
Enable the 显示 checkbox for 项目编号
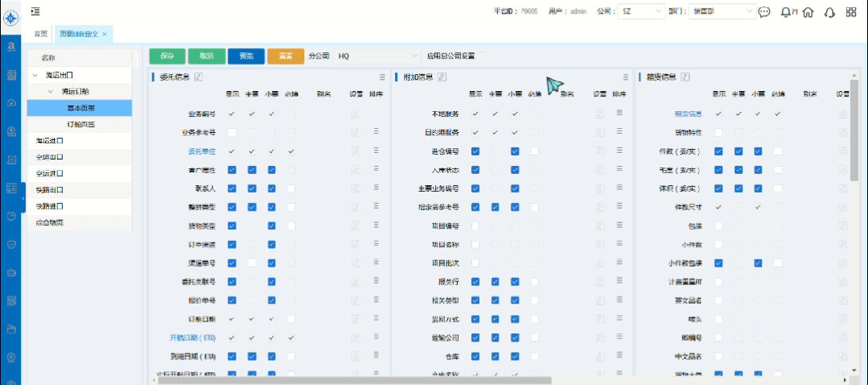coord(475,226)
